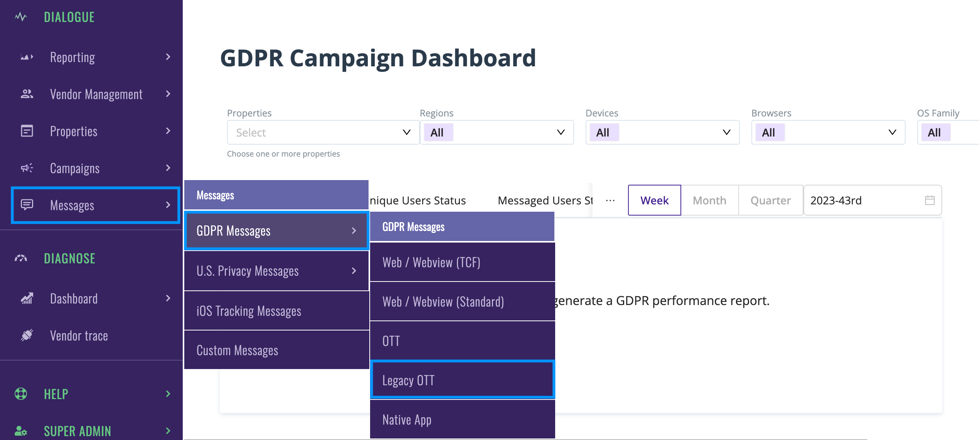Click the Properties panel icon
The width and height of the screenshot is (980, 440).
point(27,131)
